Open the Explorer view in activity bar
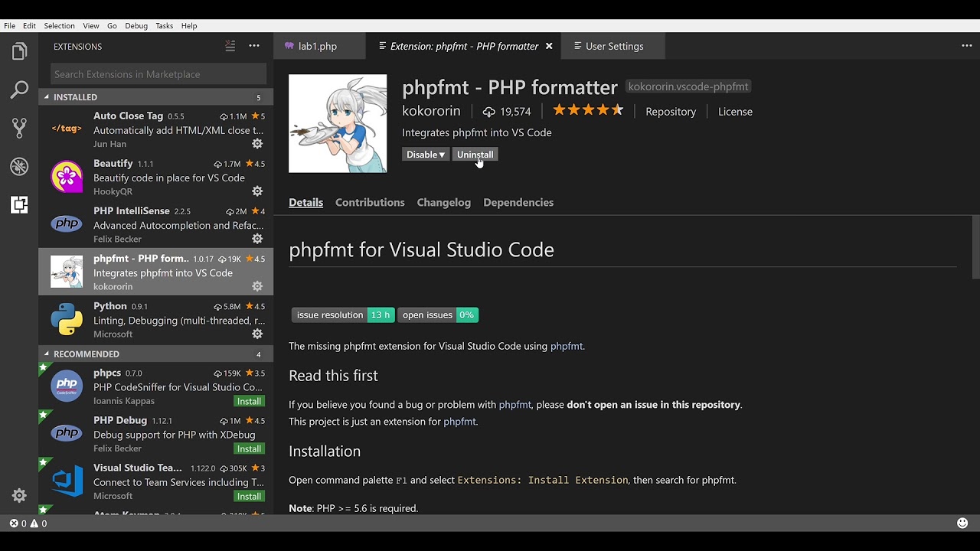980x551 pixels. [x=19, y=52]
